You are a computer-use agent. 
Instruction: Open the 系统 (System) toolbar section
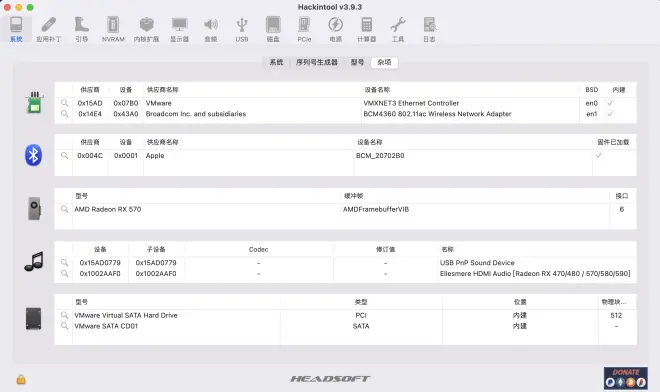coord(16,29)
